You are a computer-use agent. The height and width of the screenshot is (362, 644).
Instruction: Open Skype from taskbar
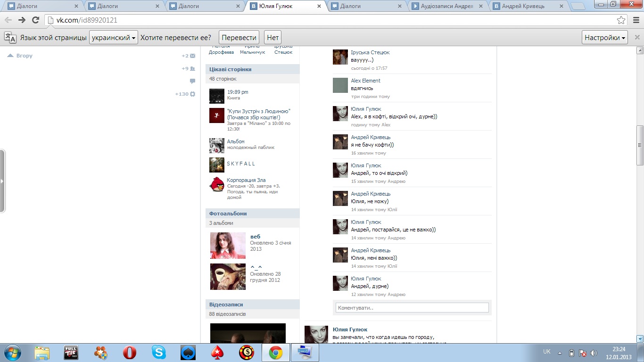coord(159,353)
